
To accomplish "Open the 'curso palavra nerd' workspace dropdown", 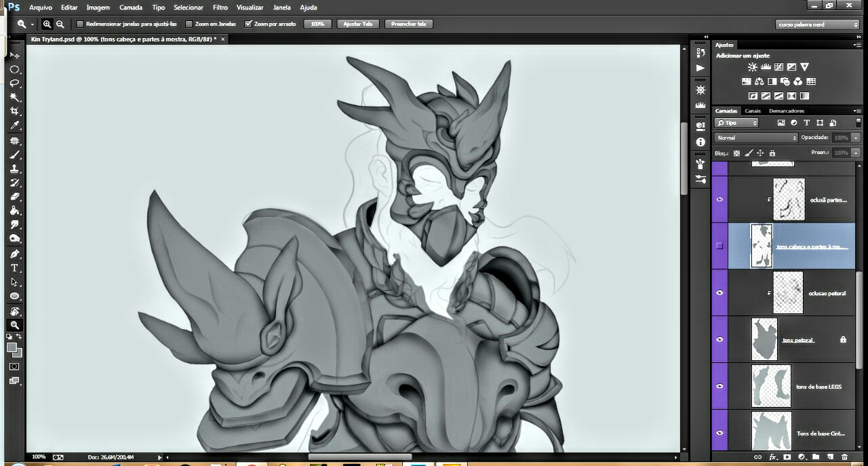I will [x=817, y=24].
